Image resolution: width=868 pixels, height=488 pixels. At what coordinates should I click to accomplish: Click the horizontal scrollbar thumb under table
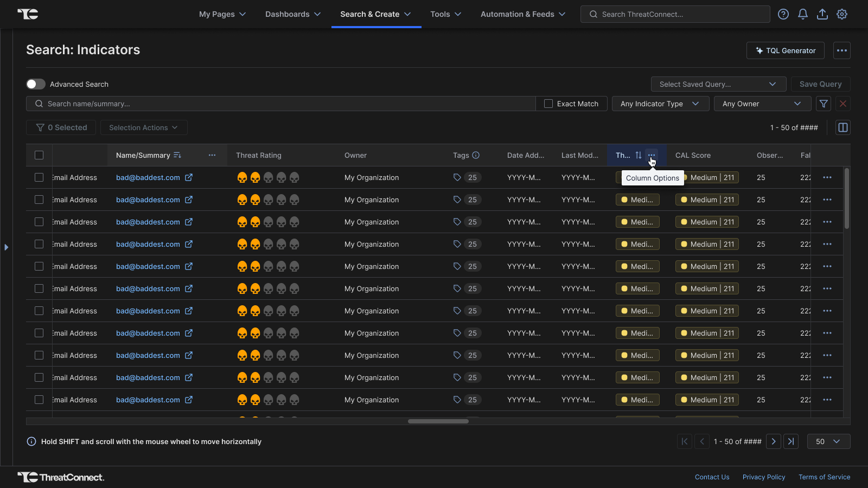click(438, 421)
